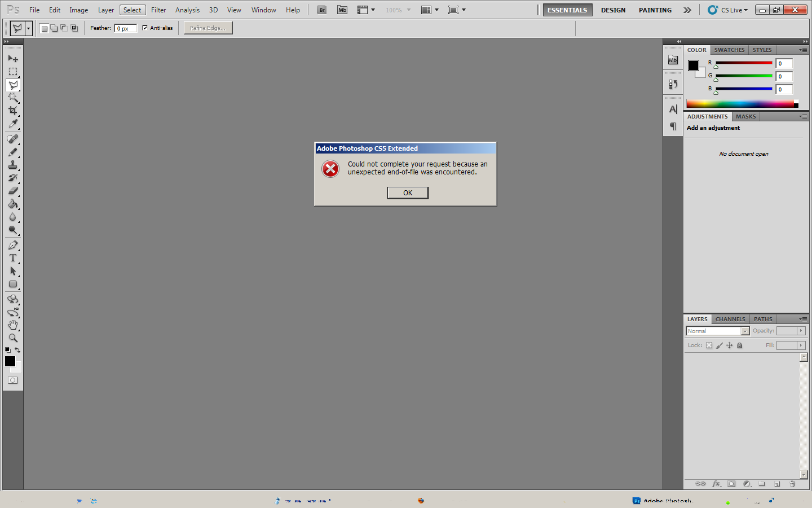The width and height of the screenshot is (812, 508).
Task: Open Paragraph panel icon in dock
Action: (673, 126)
